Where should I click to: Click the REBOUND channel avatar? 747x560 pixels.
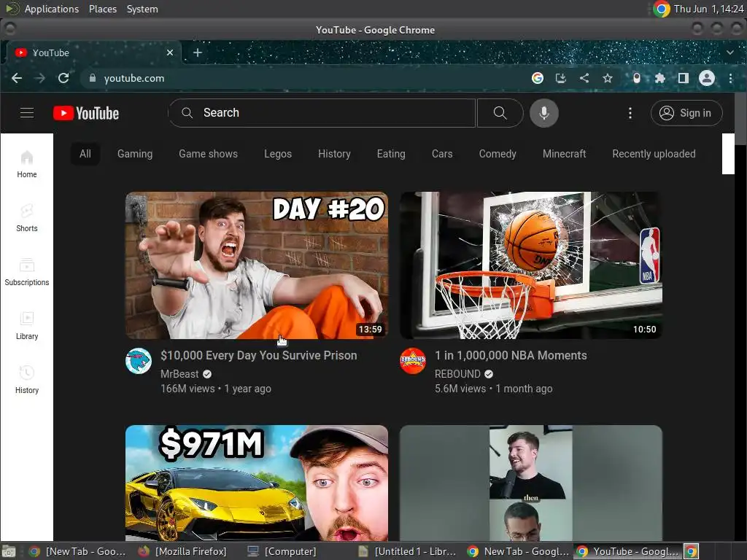point(413,361)
